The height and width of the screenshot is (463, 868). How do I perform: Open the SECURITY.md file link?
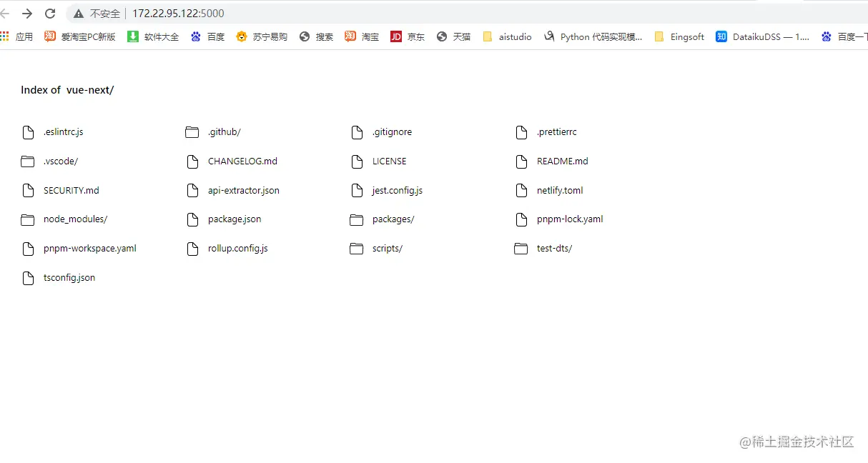tap(71, 191)
